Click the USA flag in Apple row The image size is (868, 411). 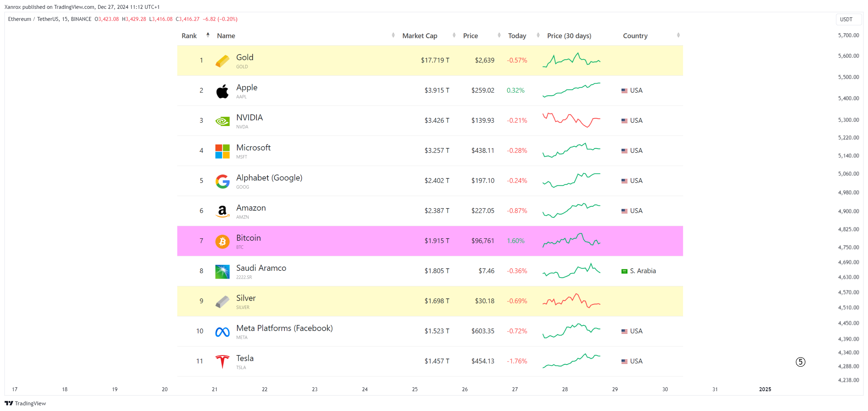624,91
